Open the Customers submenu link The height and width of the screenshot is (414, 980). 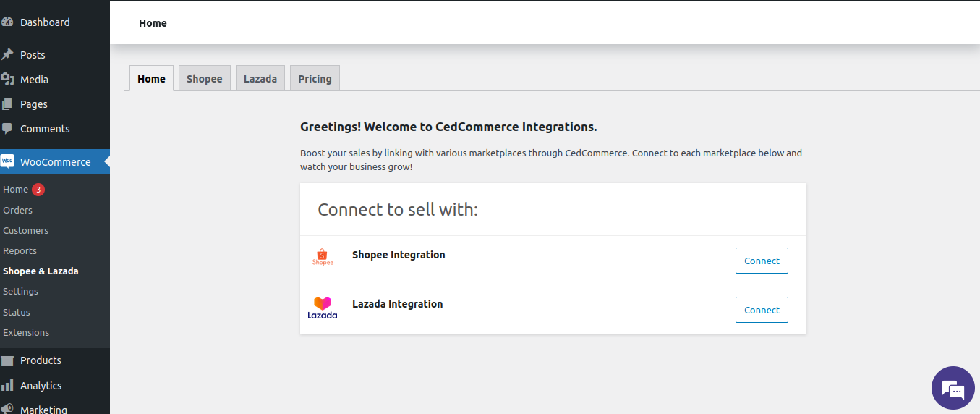pos(25,230)
